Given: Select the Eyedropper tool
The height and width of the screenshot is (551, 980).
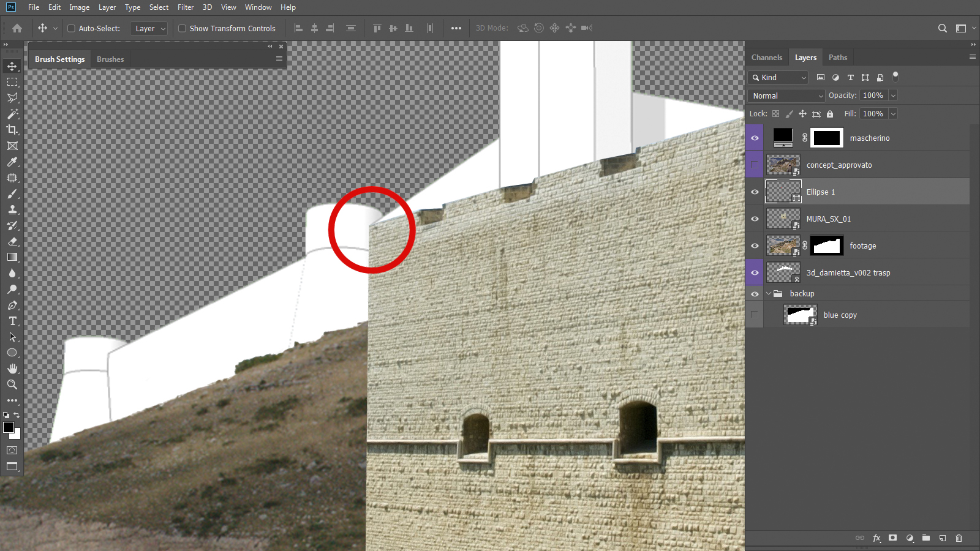Looking at the screenshot, I should pos(12,162).
